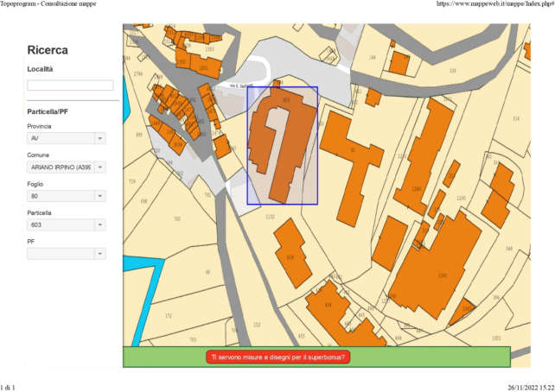Click the mappeweb.it URL in page header
Image resolution: width=555 pixels, height=392 pixels.
pos(495,5)
